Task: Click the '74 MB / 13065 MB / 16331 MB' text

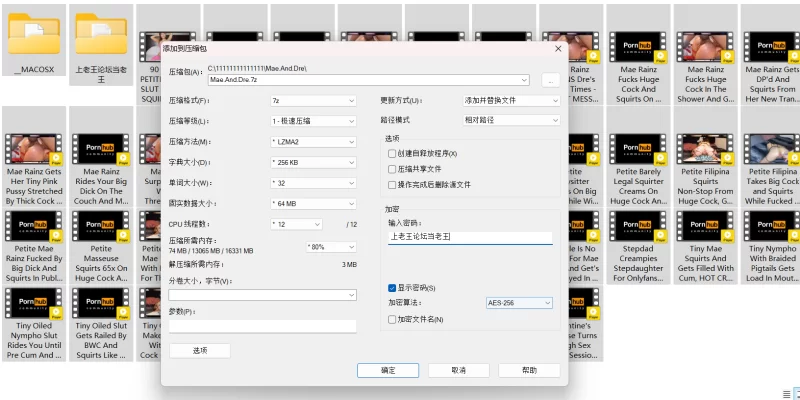Action: point(211,251)
